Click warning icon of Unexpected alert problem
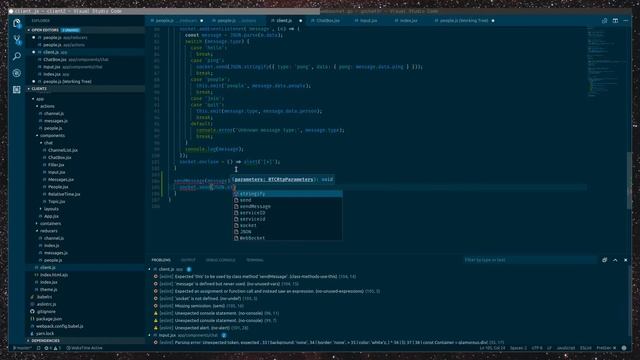The width and height of the screenshot is (640, 360). pos(156,328)
